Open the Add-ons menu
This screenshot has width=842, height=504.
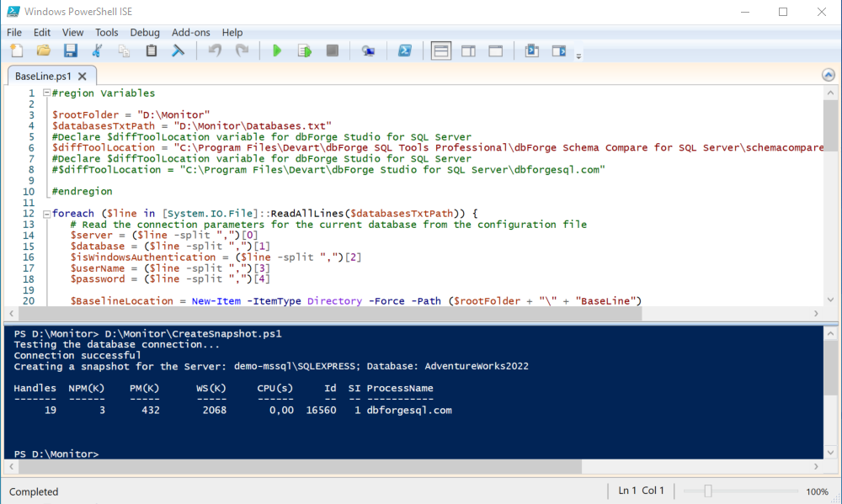pyautogui.click(x=190, y=33)
